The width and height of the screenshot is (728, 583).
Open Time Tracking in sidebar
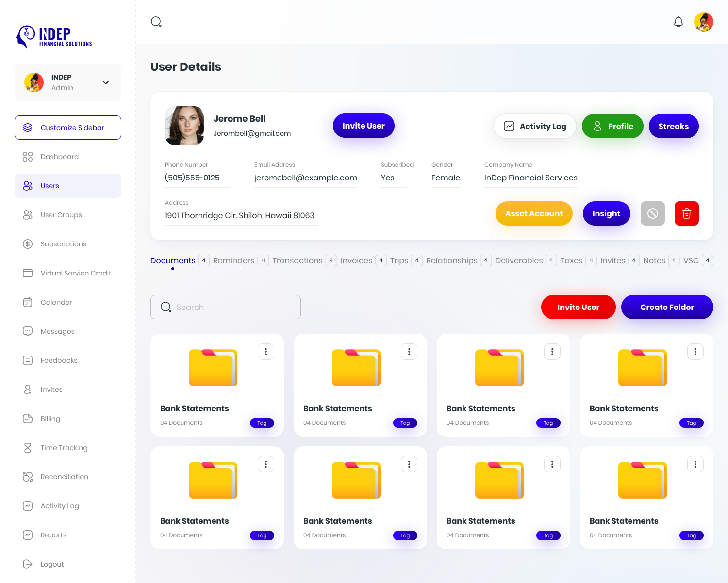64,448
